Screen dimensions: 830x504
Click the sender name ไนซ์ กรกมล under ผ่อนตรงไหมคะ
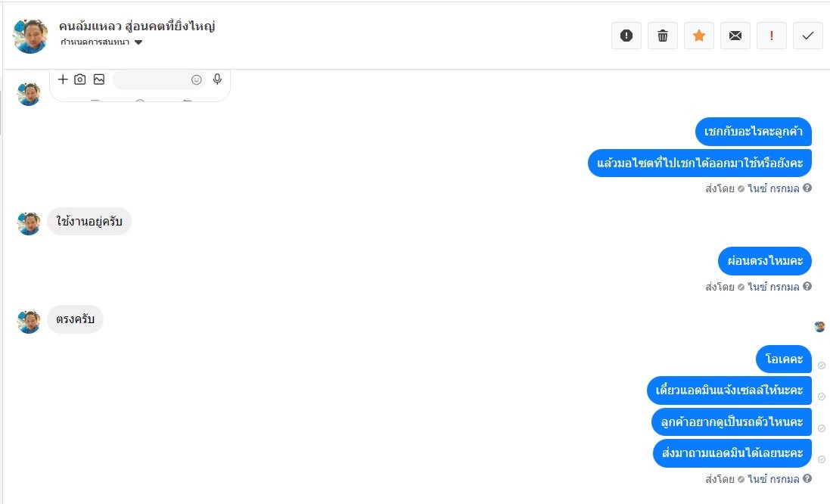tap(773, 287)
